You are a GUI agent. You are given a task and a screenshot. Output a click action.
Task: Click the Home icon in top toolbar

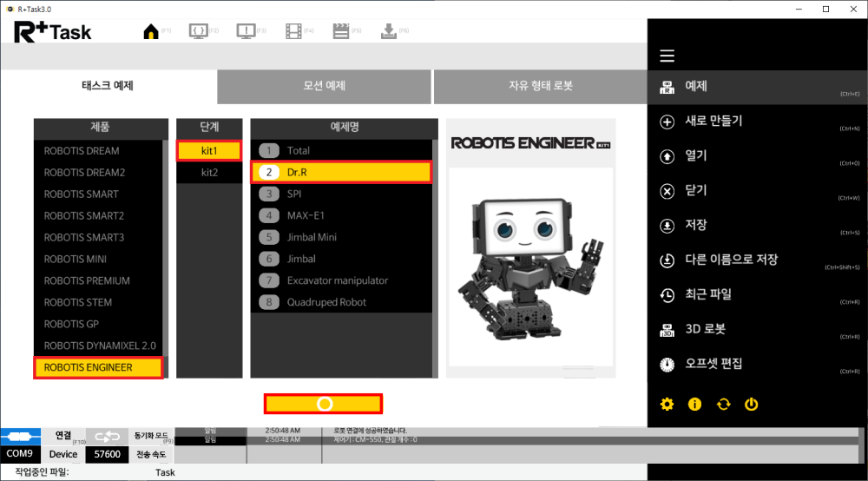coord(151,32)
